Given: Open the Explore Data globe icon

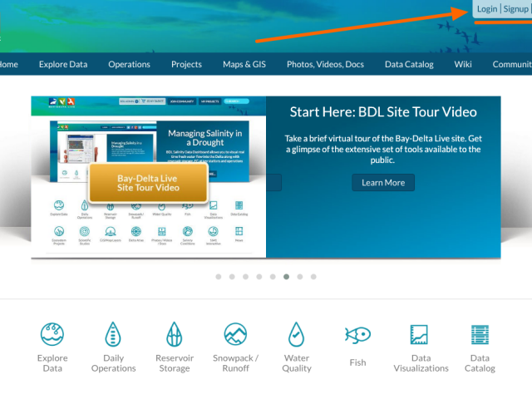Looking at the screenshot, I should 52,335.
